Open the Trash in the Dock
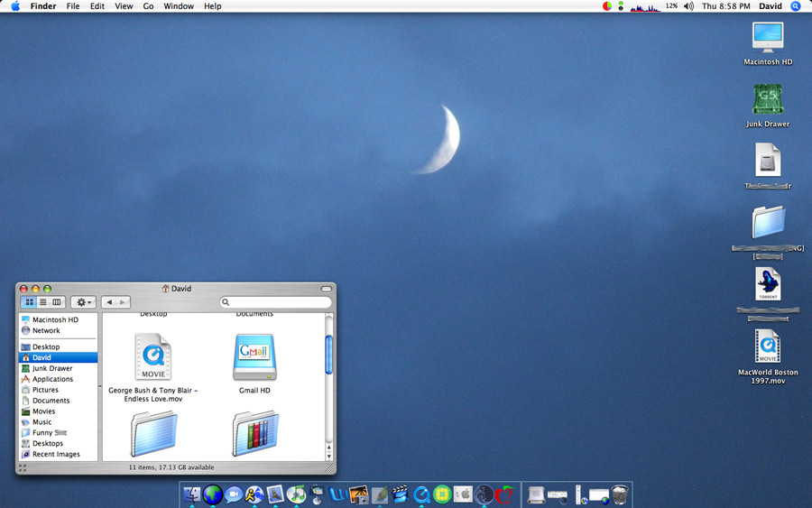This screenshot has width=812, height=508. 620,494
